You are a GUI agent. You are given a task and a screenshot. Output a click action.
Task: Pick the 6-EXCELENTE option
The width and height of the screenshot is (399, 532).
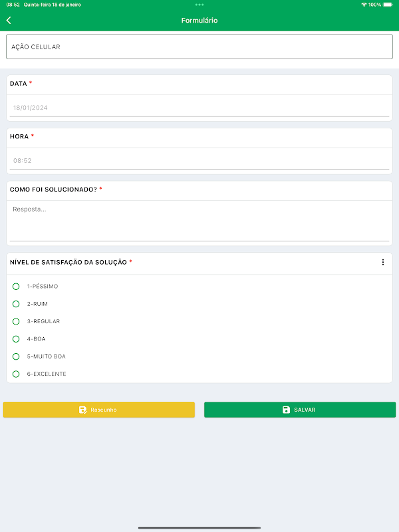pyautogui.click(x=16, y=374)
